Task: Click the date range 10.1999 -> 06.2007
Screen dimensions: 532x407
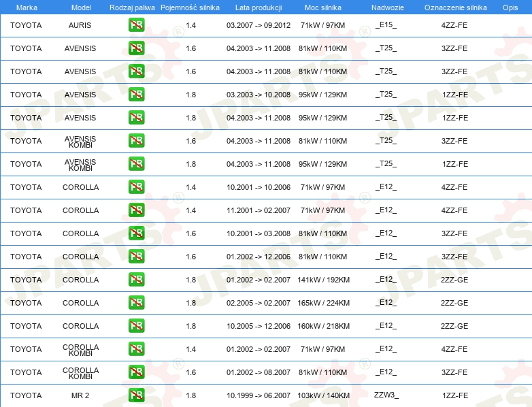Action: (x=259, y=395)
